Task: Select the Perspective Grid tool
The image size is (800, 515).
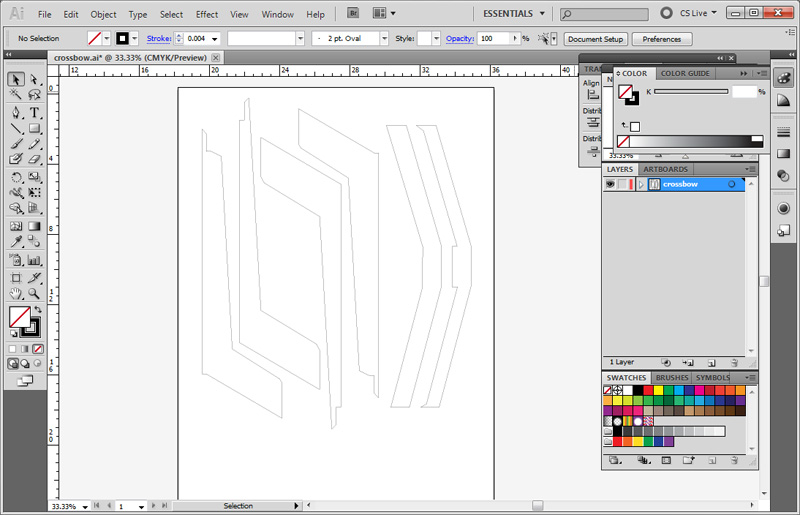Action: click(x=34, y=208)
